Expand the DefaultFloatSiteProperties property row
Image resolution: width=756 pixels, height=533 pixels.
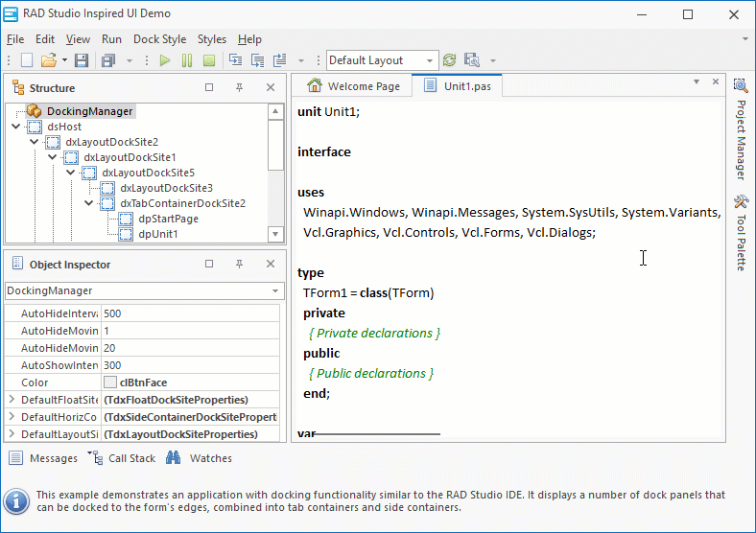(12, 400)
